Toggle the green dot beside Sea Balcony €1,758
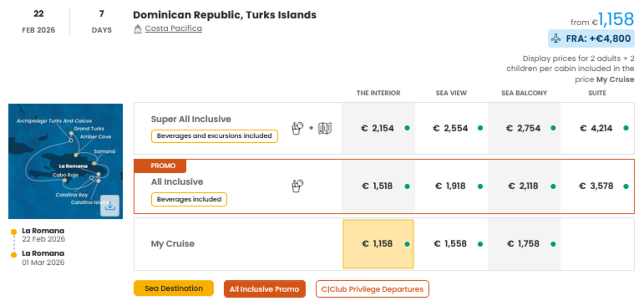The image size is (644, 306). point(553,244)
